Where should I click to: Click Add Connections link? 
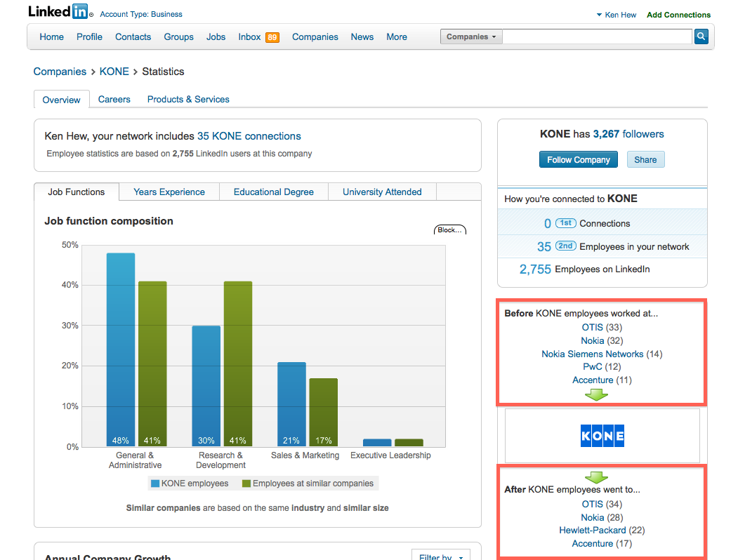coord(678,15)
